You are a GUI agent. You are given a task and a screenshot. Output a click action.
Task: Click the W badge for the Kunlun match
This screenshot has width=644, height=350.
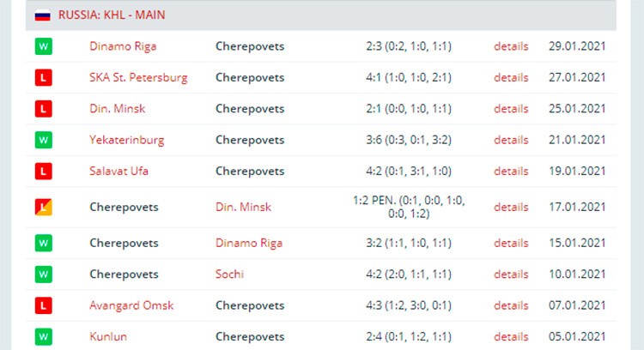tap(44, 337)
